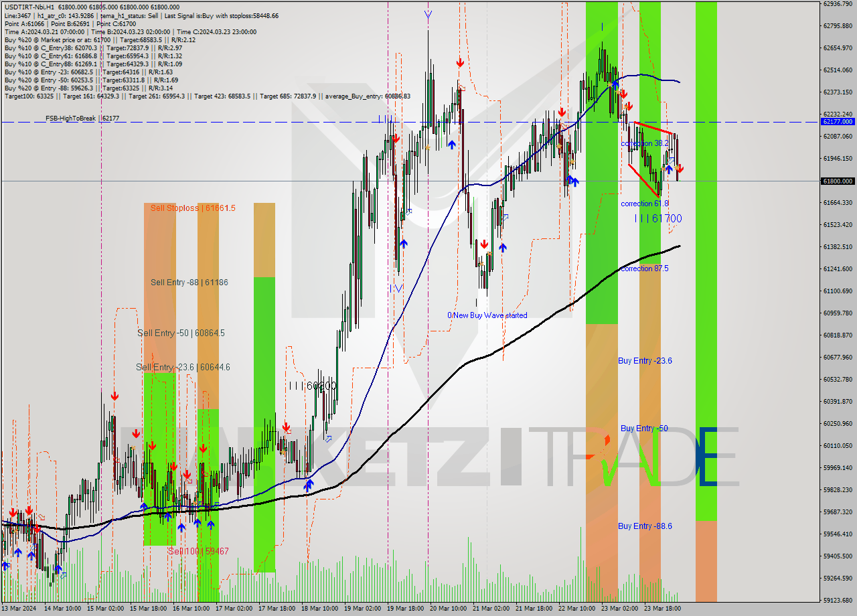The image size is (857, 616).
Task: Click the 'Sell Stoploss | 61661.5' label
Action: coord(193,208)
